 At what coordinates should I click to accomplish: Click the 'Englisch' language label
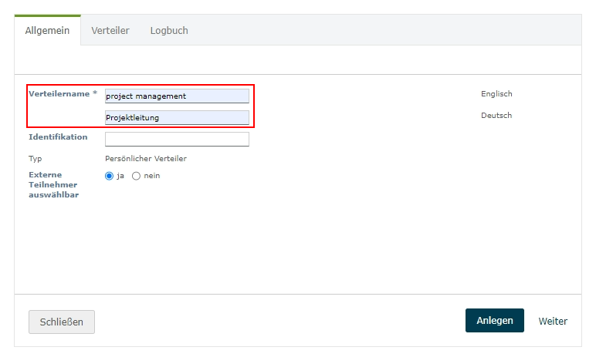tap(496, 94)
